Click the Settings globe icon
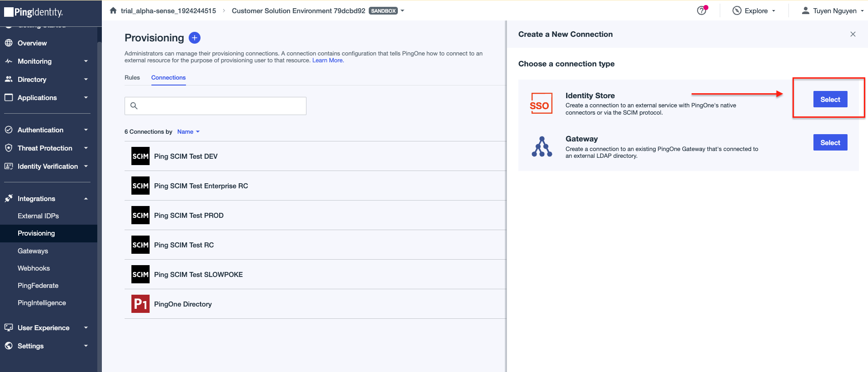This screenshot has height=372, width=868. 9,346
